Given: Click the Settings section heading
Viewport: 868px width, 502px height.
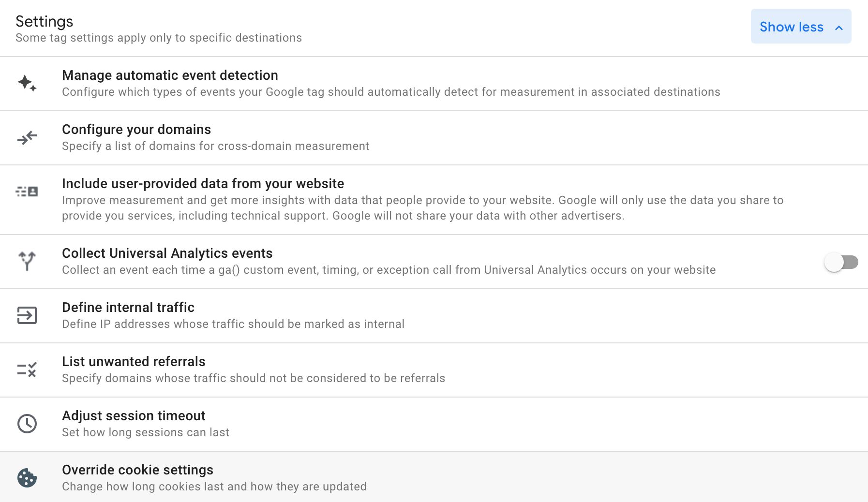Looking at the screenshot, I should point(44,22).
